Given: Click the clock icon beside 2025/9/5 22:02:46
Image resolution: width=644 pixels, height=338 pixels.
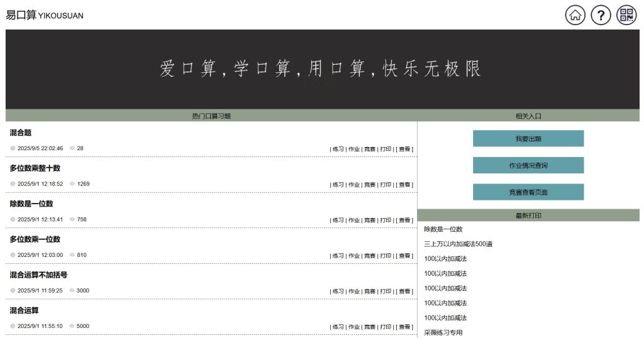Looking at the screenshot, I should click(13, 148).
